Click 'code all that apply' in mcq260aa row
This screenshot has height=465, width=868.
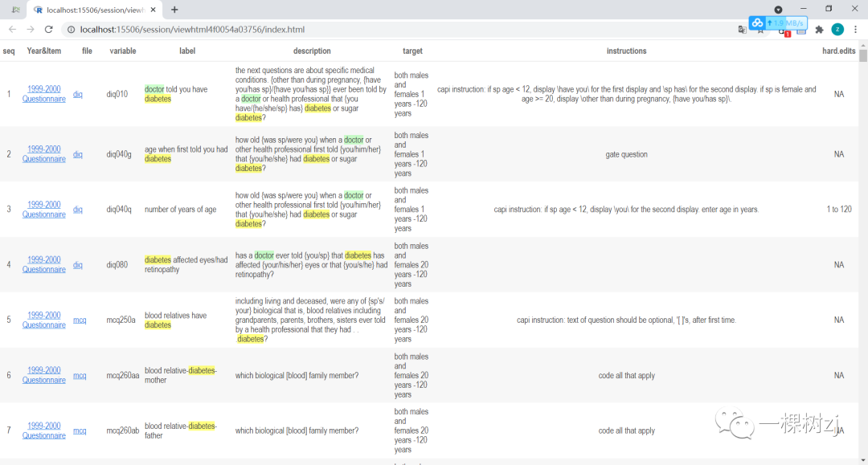tap(626, 375)
